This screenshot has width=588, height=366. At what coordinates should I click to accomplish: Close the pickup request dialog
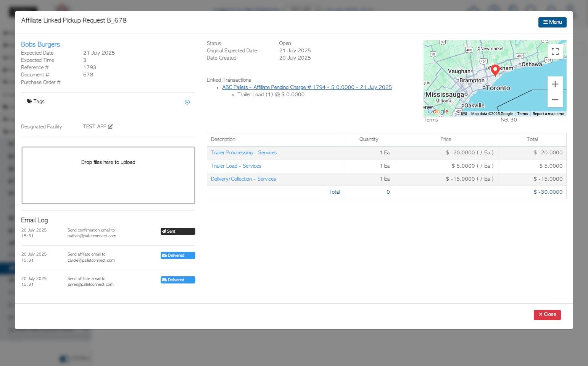(547, 314)
